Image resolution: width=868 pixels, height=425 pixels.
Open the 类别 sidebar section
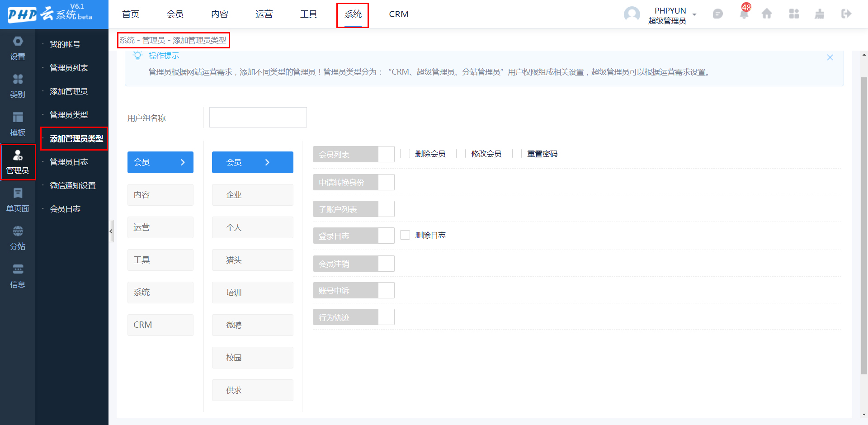[18, 86]
